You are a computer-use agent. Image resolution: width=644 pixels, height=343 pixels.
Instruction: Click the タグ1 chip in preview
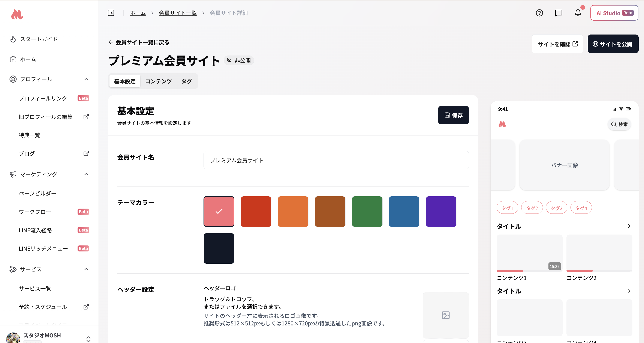(507, 207)
